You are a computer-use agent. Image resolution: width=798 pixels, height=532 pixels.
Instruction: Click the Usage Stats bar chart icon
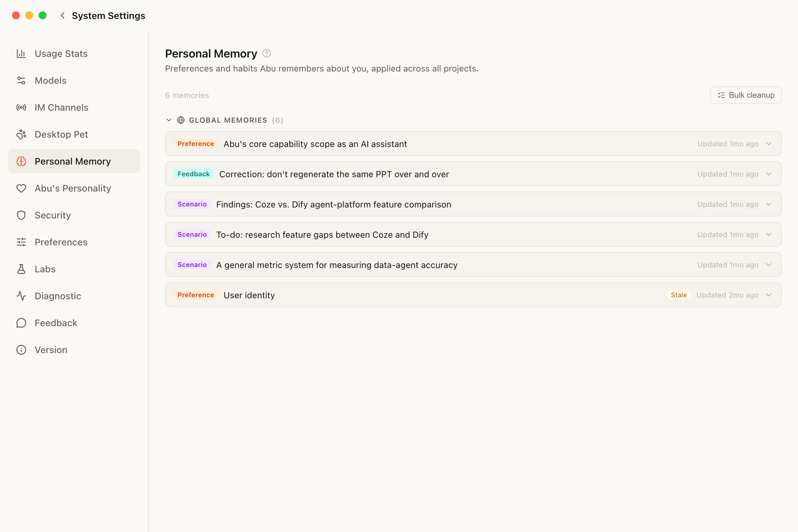pos(21,54)
